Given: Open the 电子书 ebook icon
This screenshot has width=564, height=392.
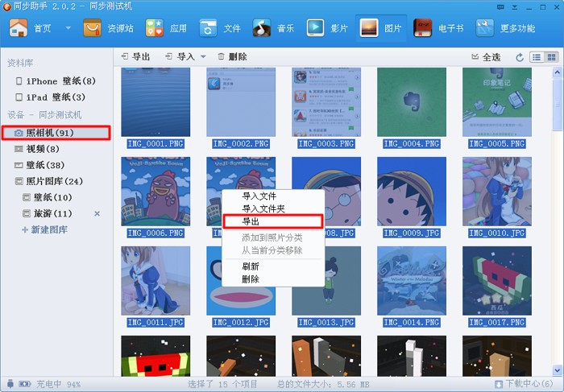Looking at the screenshot, I should click(x=422, y=28).
